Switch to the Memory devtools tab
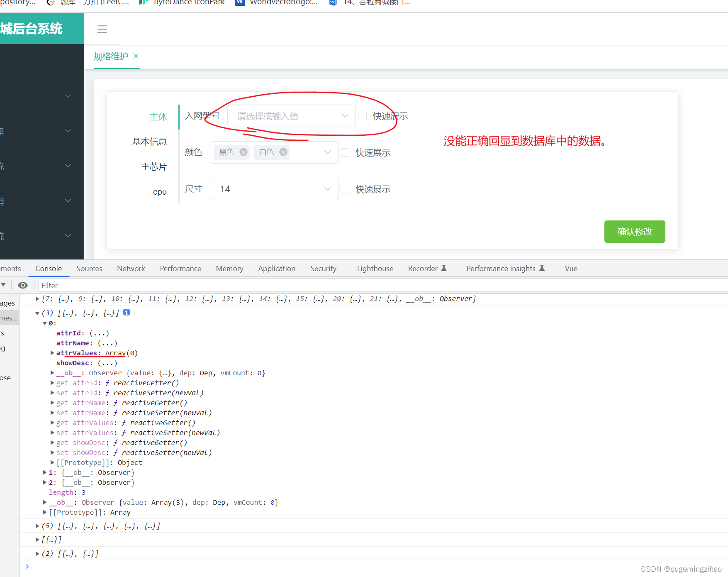 229,269
